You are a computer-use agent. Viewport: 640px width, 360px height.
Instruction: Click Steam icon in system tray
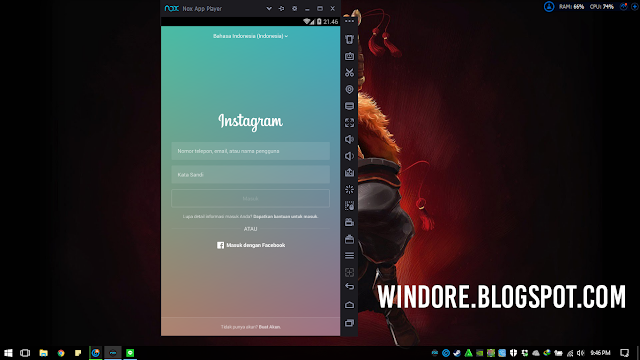pos(457,353)
